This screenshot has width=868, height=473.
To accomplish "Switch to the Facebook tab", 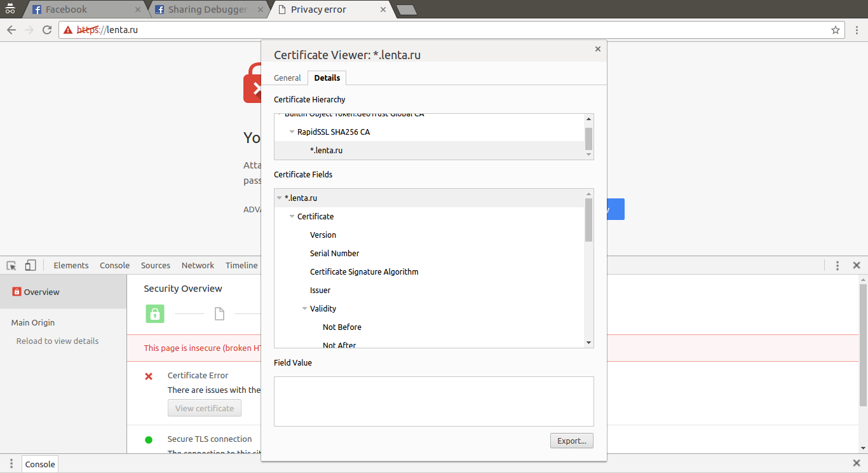I will click(x=85, y=10).
